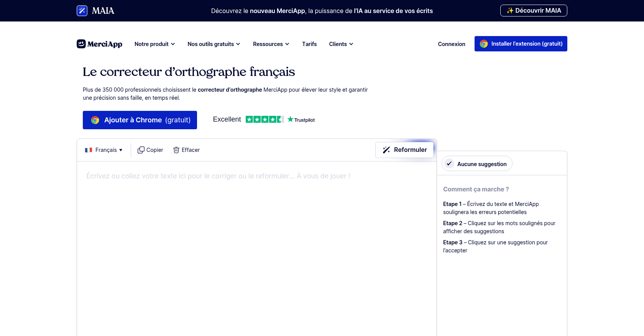Click Installer l'extension (gratuit) button
Image resolution: width=644 pixels, height=336 pixels.
[521, 44]
